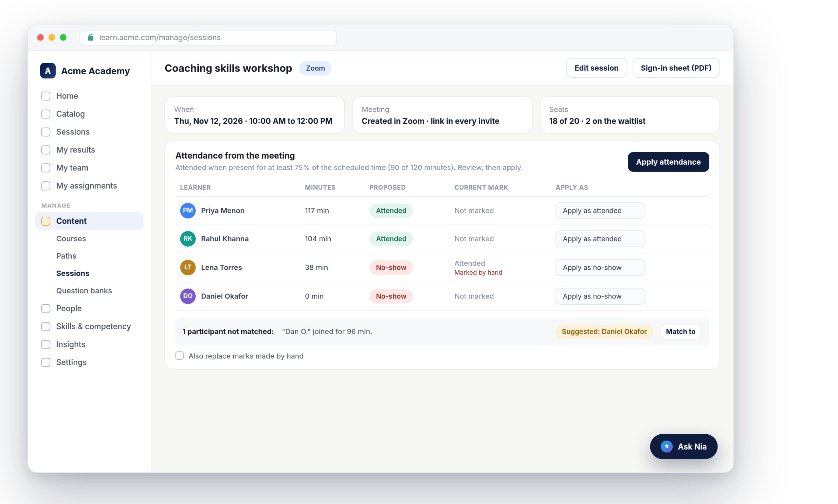The height and width of the screenshot is (504, 838).
Task: Select Sessions under the Manage section
Action: [x=73, y=273]
